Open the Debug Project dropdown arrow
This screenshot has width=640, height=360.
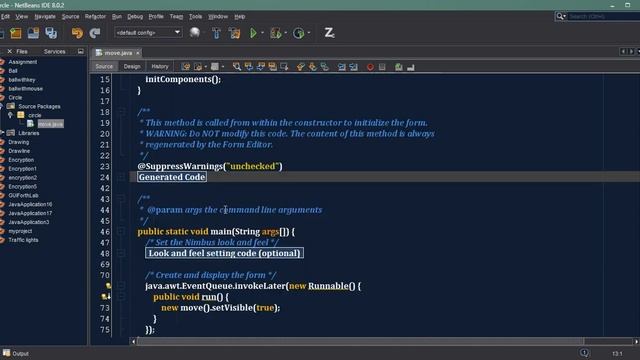(x=285, y=33)
